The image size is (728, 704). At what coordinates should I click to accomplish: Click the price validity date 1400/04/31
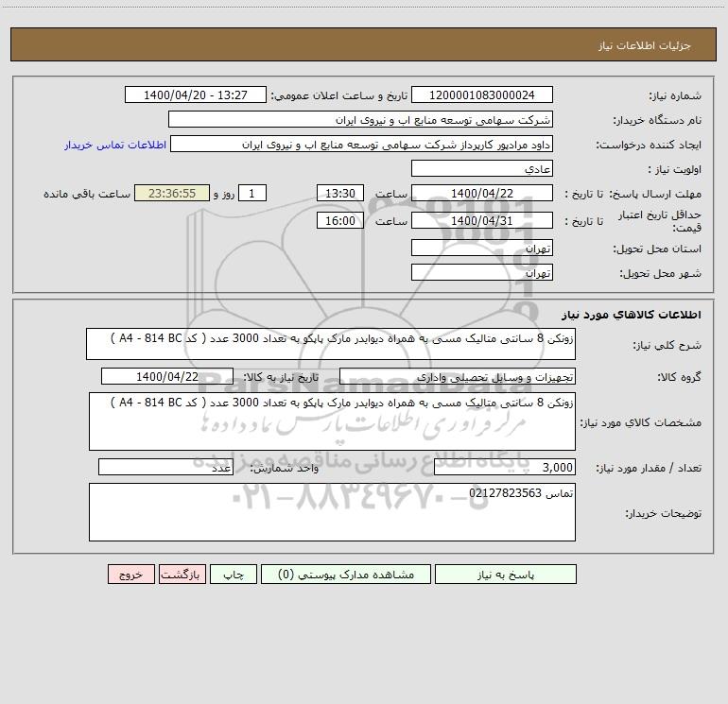482,220
